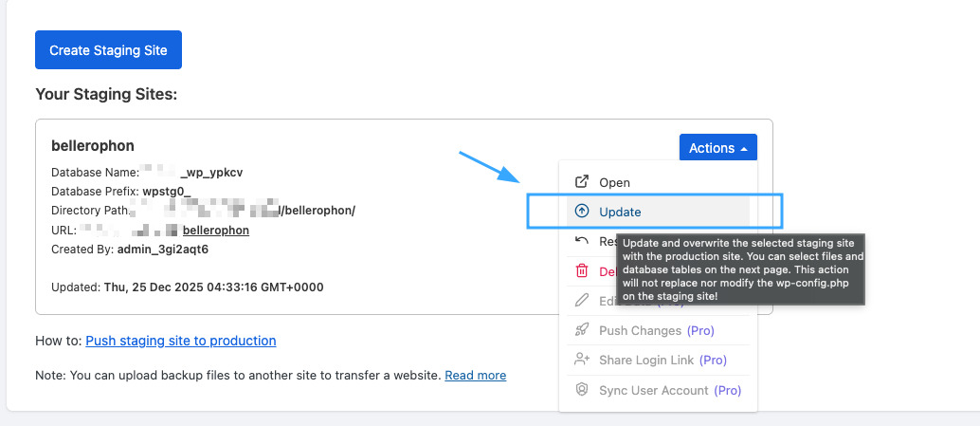This screenshot has width=980, height=426.
Task: Click the Reset undo-arrow icon
Action: (582, 242)
